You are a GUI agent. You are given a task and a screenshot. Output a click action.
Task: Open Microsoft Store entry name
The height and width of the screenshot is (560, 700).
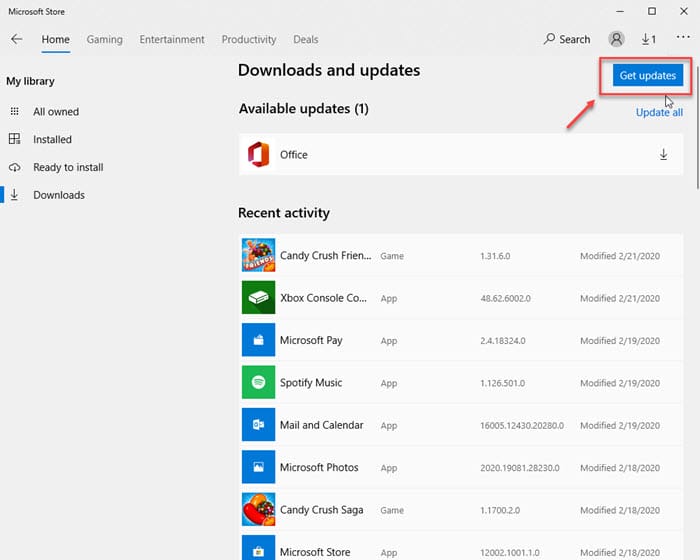pos(315,552)
